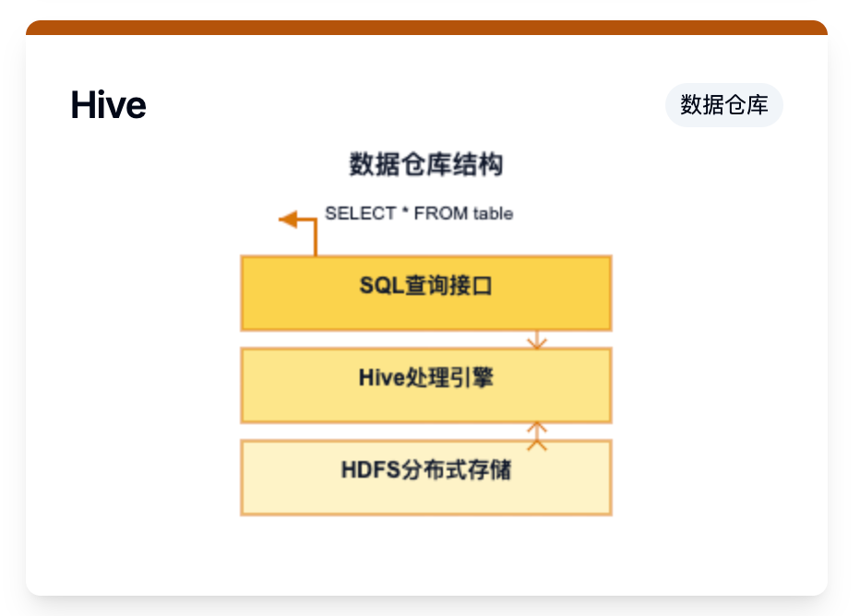Click the asterisk in the SQL query
The height and width of the screenshot is (616, 860).
(x=404, y=212)
